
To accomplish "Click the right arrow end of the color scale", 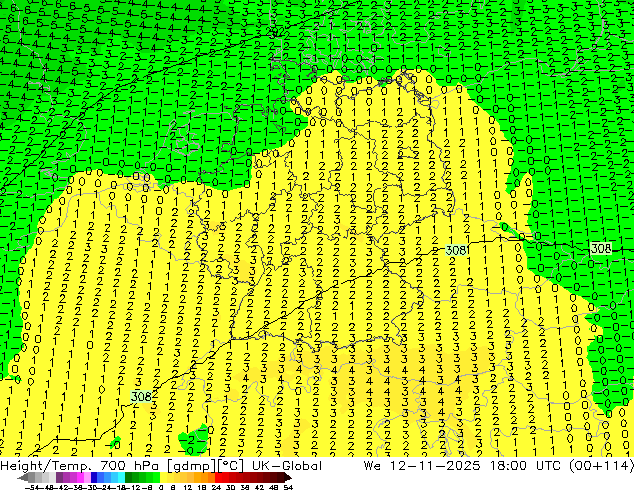I will (x=288, y=478).
